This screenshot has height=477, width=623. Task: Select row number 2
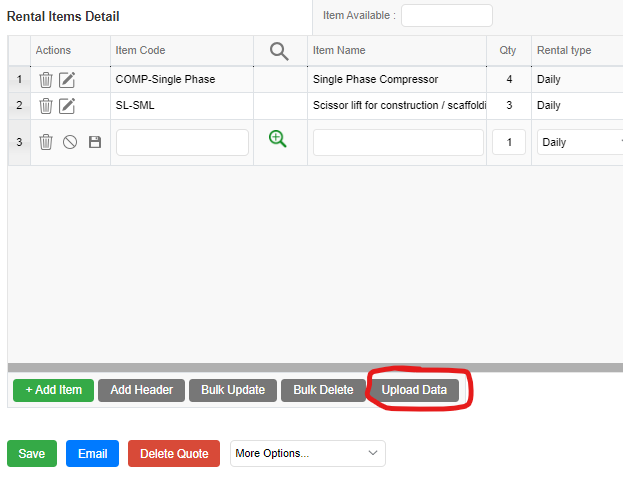pos(19,106)
